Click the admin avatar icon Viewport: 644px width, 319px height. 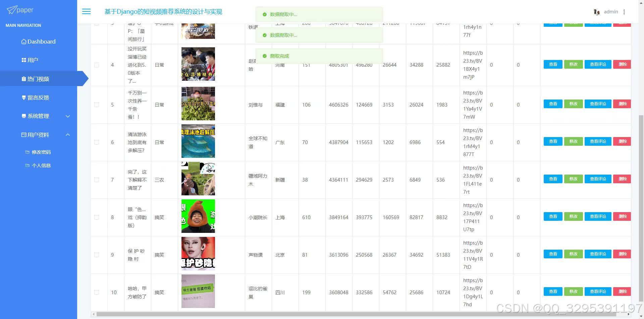pyautogui.click(x=596, y=12)
